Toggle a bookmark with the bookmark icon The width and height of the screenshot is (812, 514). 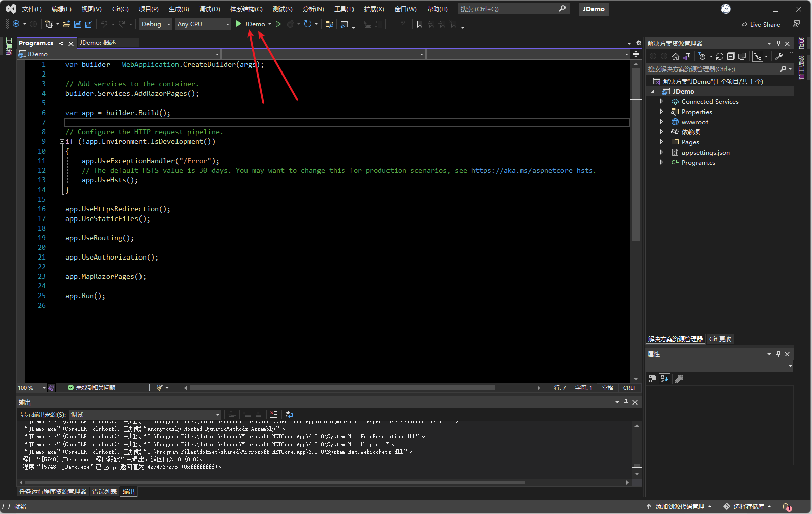pos(420,24)
